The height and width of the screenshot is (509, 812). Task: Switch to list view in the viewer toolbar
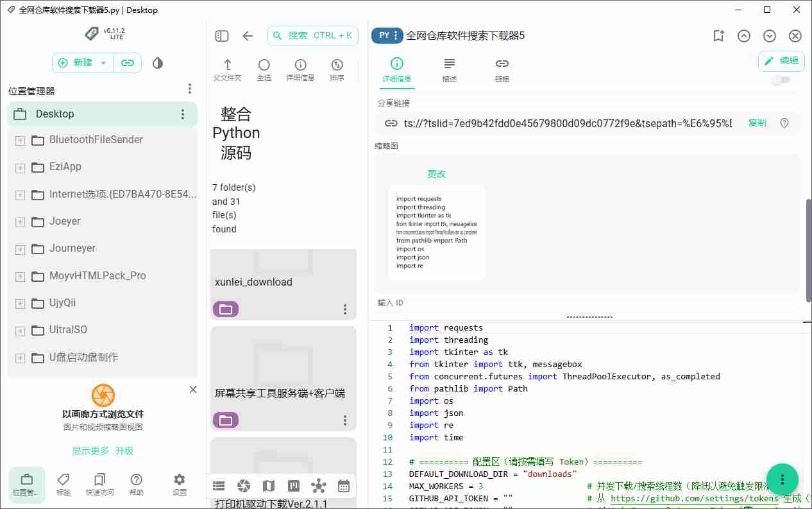219,486
